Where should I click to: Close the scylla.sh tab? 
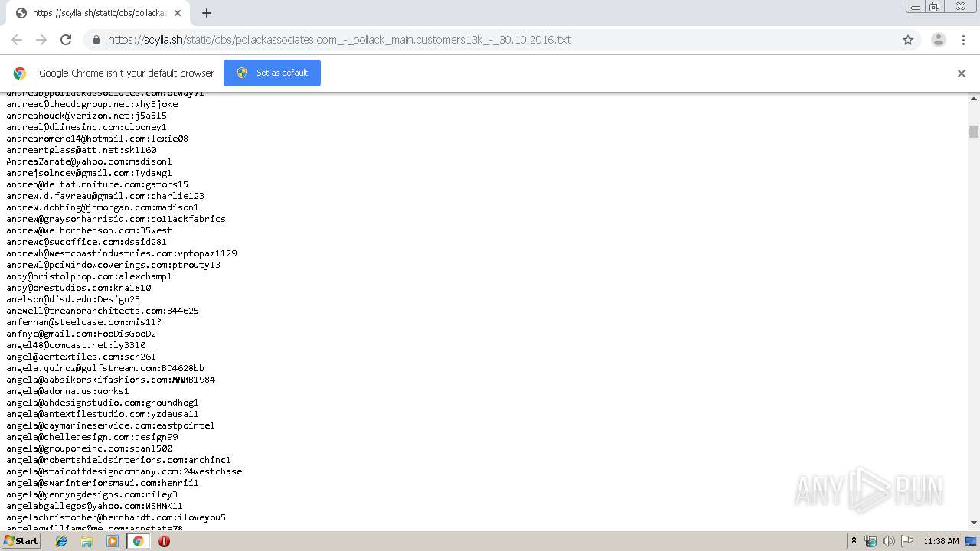coord(178,13)
